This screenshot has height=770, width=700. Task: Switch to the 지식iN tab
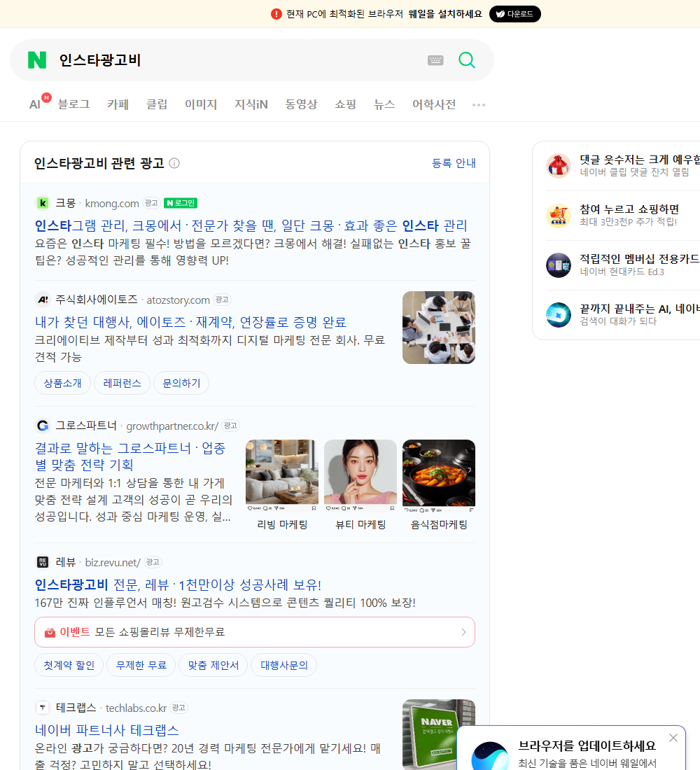251,104
